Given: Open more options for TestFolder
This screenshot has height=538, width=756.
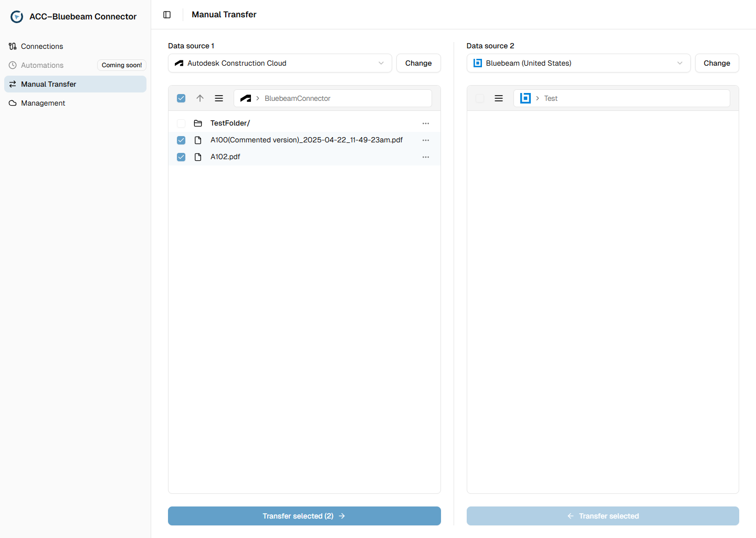Looking at the screenshot, I should (x=426, y=123).
